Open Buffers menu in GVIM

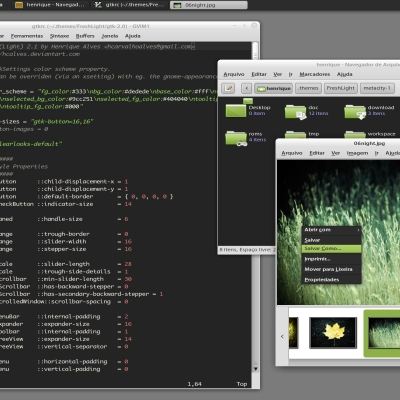(85, 36)
